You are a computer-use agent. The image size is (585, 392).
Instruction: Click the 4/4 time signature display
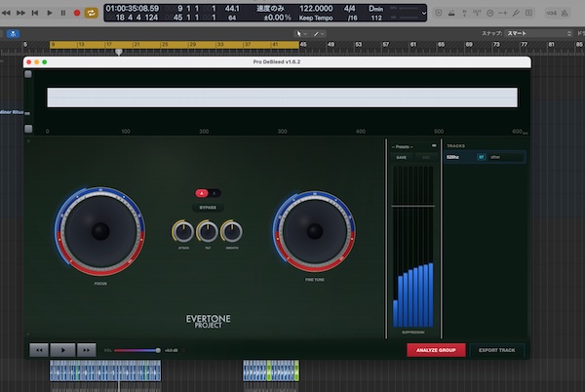350,8
